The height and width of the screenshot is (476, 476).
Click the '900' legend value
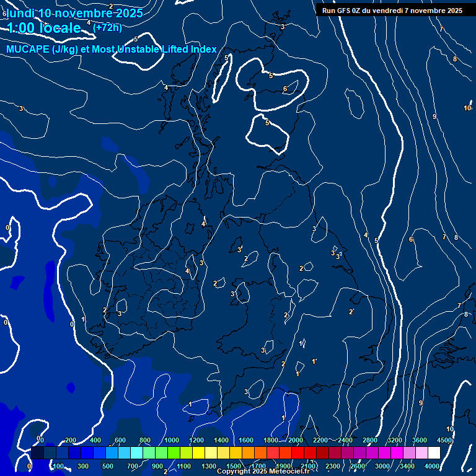[x=157, y=466]
